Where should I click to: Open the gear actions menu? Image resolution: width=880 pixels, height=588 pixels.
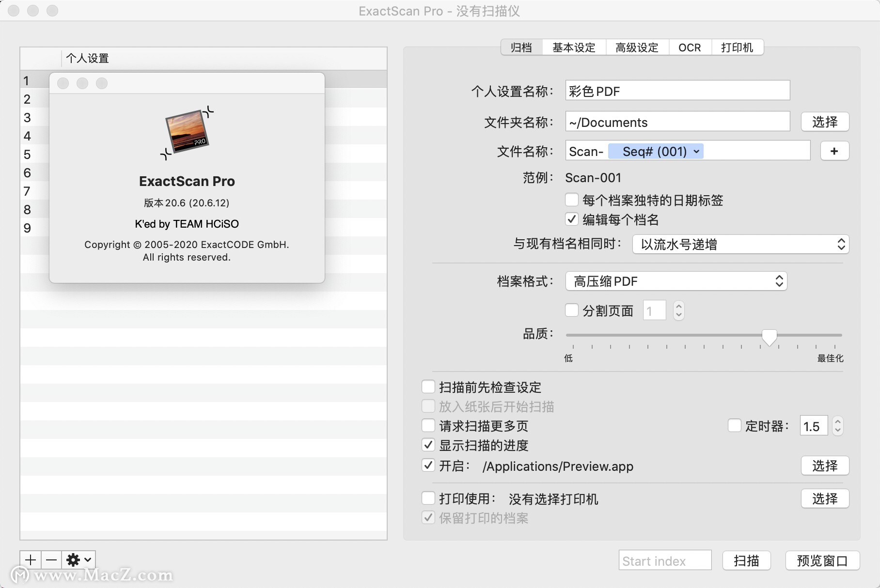[x=79, y=560]
